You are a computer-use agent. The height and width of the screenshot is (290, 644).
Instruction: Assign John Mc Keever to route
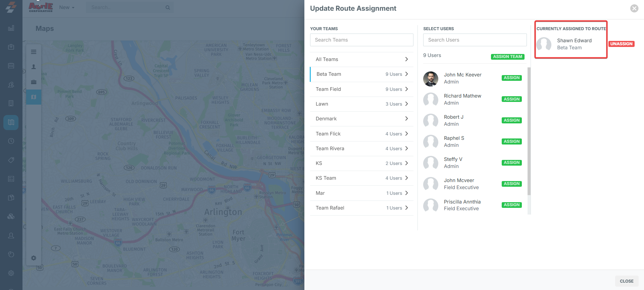[512, 78]
